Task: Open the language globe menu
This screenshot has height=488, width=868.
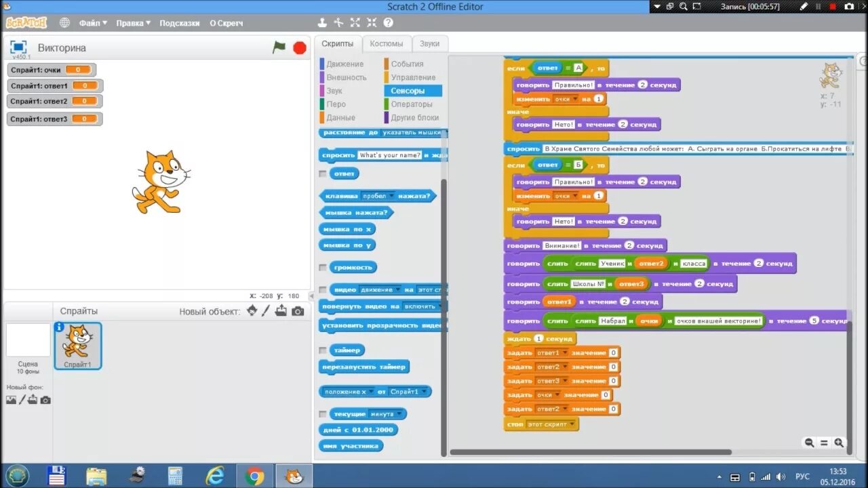Action: (x=64, y=22)
